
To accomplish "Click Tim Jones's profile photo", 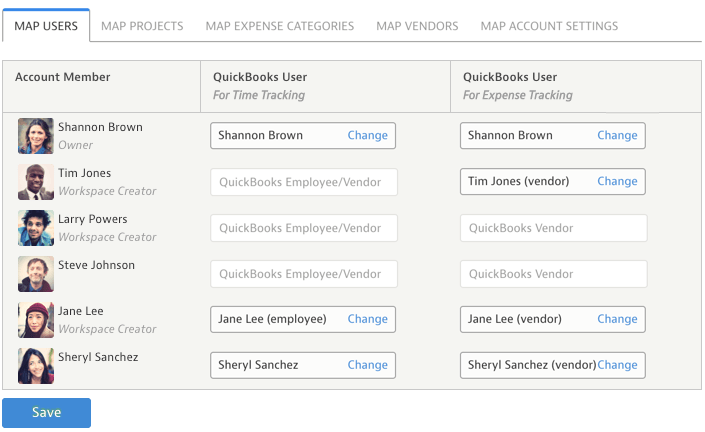I will pos(35,182).
